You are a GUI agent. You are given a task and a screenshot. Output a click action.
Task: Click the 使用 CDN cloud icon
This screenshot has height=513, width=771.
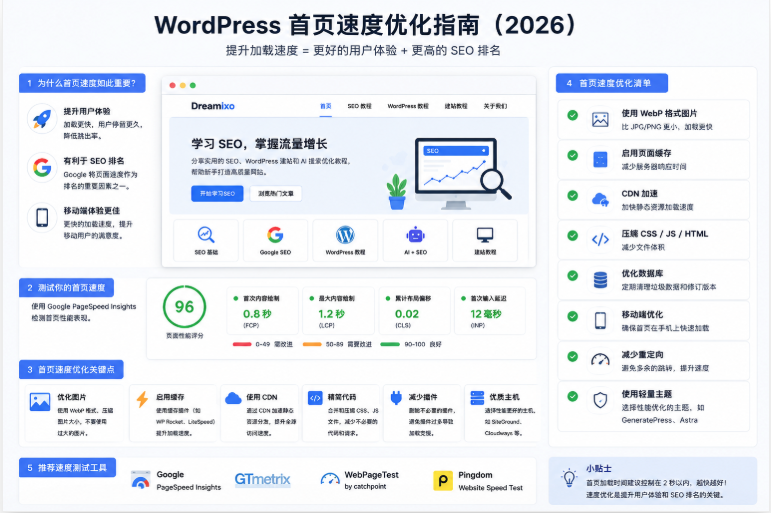click(x=233, y=398)
